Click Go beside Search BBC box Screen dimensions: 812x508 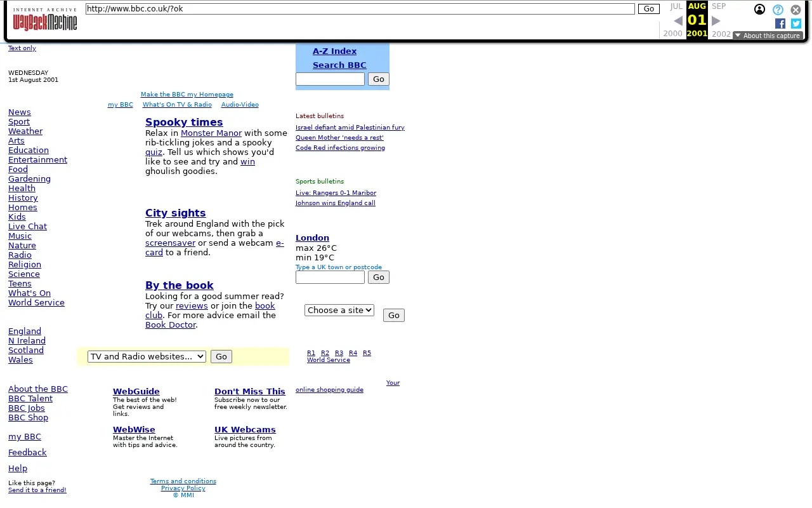(x=379, y=79)
